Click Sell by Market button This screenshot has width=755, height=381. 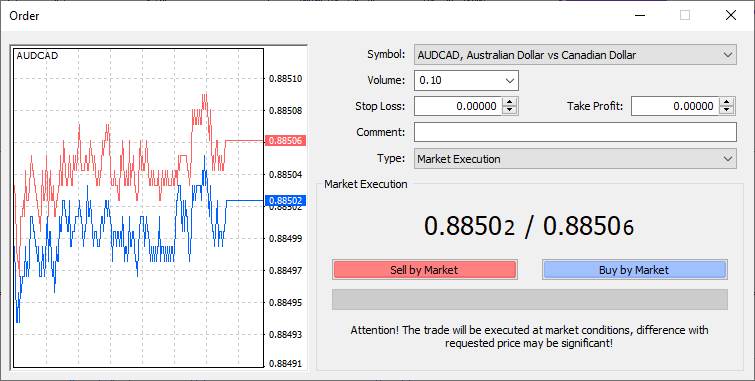coord(424,270)
